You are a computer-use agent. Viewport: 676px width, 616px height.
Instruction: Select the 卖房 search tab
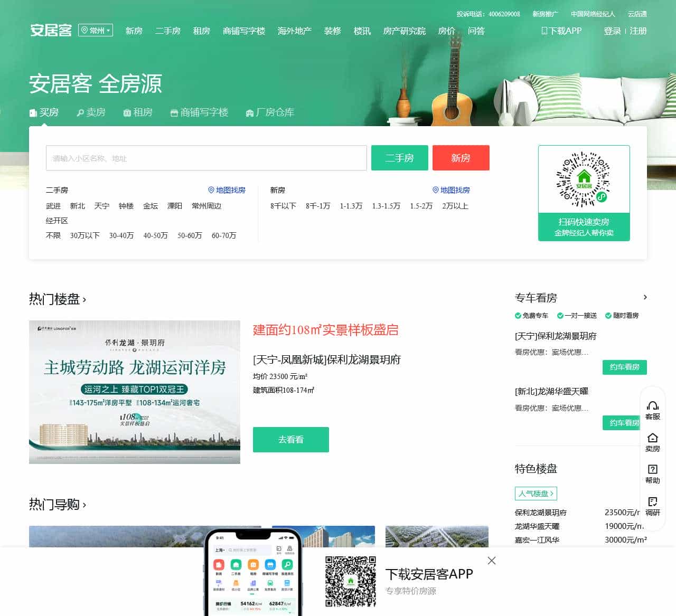point(91,112)
